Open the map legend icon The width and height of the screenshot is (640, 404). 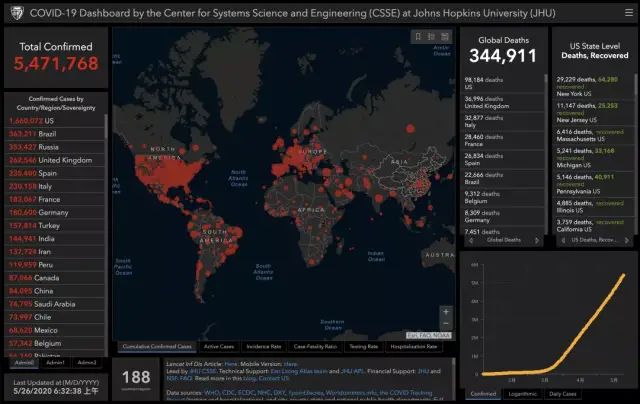coord(431,37)
